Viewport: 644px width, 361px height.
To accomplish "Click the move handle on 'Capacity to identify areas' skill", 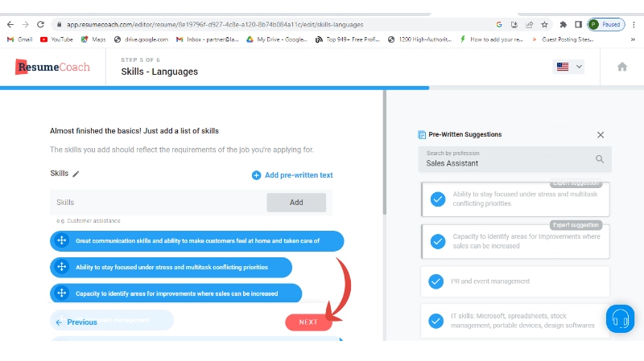I will point(62,293).
